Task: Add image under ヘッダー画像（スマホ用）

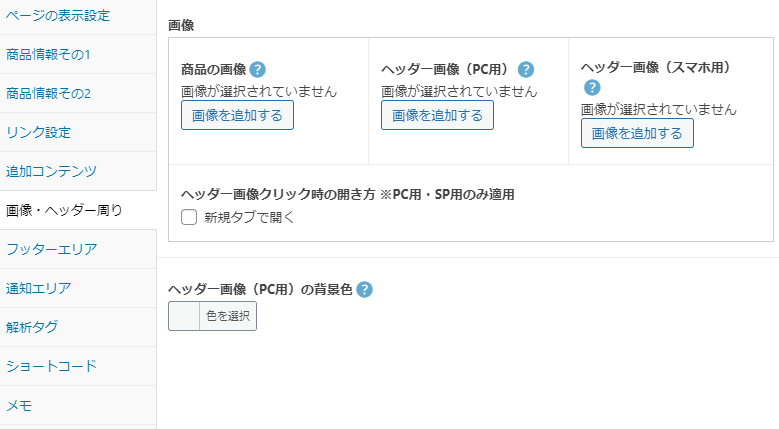Action: [x=637, y=133]
